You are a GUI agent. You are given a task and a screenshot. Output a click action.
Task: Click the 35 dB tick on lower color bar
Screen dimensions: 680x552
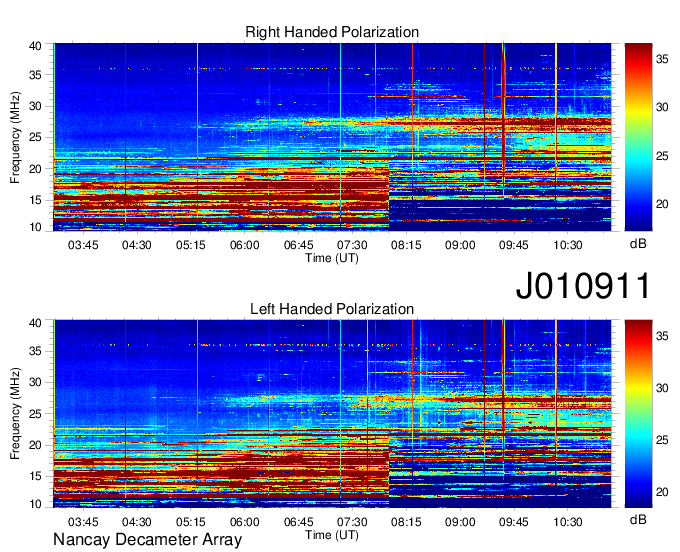click(x=662, y=336)
